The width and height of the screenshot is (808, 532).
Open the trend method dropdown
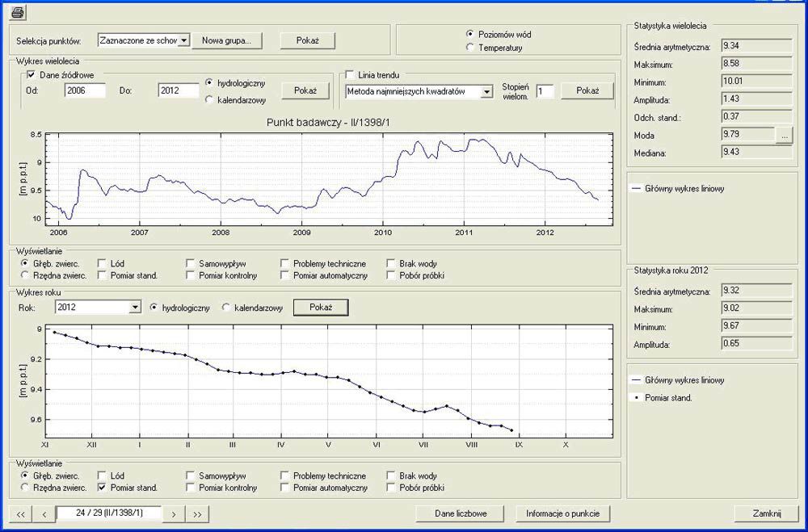click(486, 92)
